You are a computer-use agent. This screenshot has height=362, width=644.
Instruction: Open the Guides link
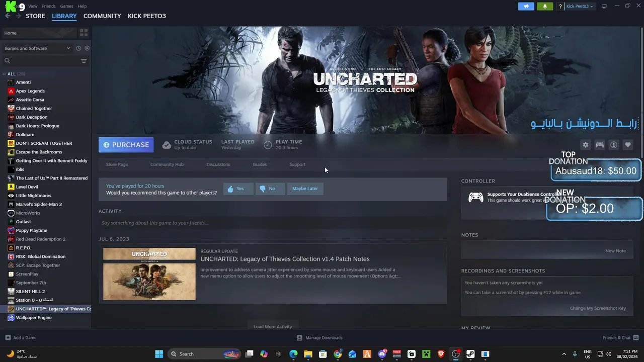point(260,164)
